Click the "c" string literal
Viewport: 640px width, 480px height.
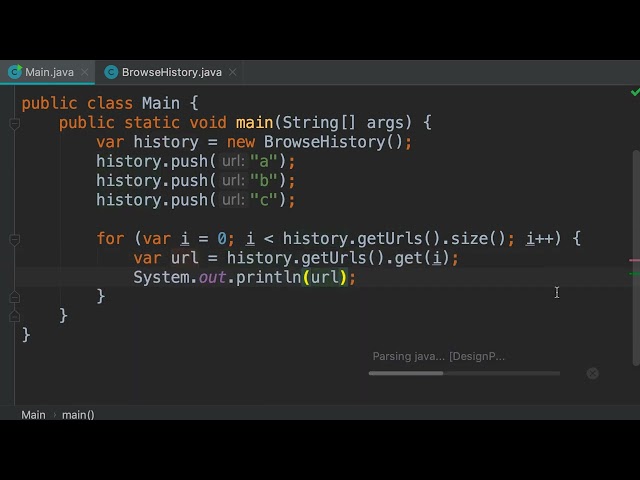pos(264,200)
